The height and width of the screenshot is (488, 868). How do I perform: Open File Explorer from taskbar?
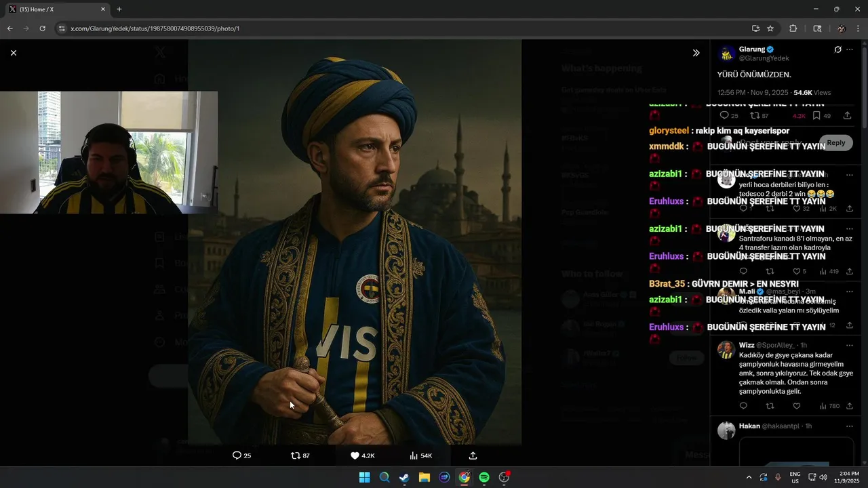click(425, 477)
